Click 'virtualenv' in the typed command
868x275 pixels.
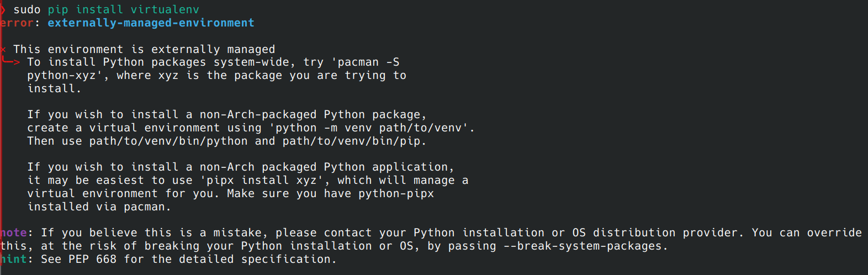tap(165, 9)
